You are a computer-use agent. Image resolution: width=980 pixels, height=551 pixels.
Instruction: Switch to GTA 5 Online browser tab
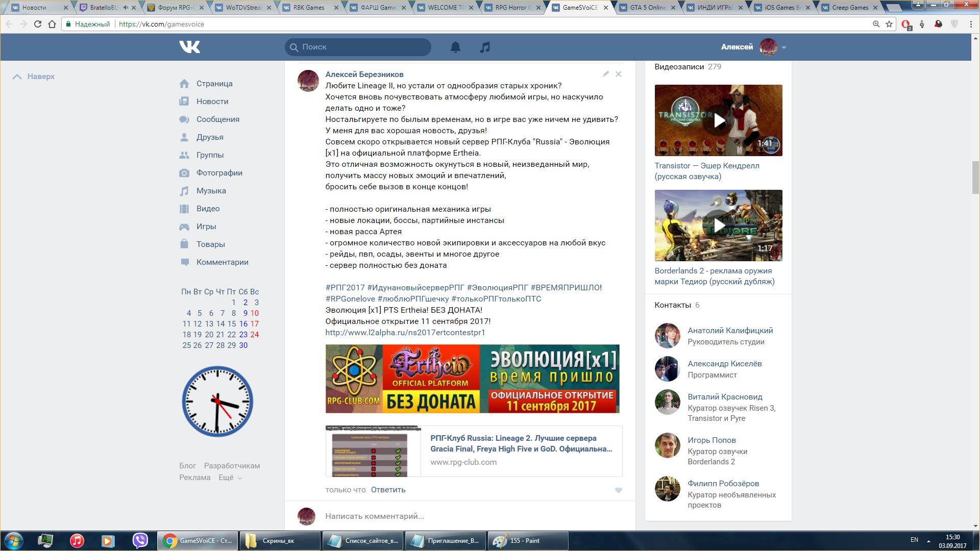647,8
